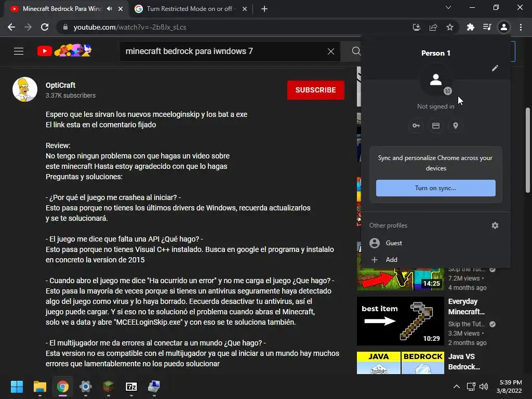Clear the YouTube search text
The width and height of the screenshot is (532, 399).
[x=331, y=51]
